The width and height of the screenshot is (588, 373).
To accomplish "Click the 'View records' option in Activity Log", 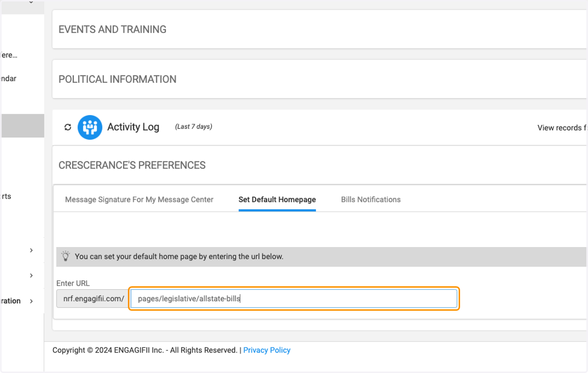I will pyautogui.click(x=562, y=128).
